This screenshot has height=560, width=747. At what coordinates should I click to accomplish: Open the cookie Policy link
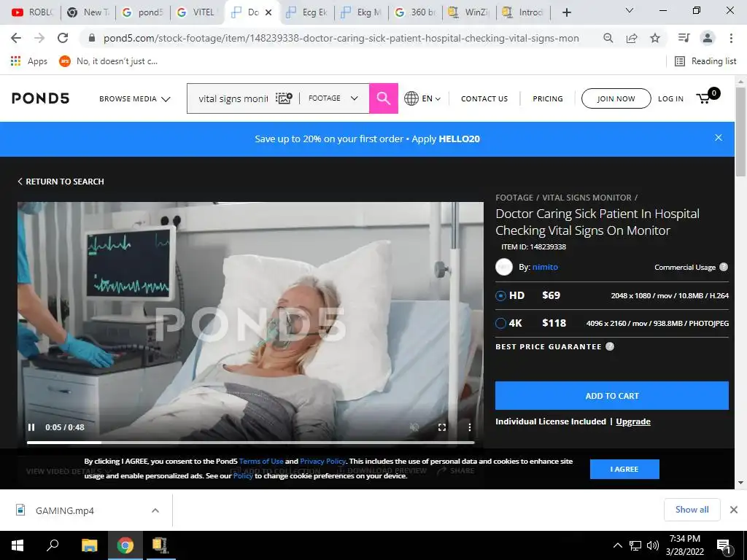pyautogui.click(x=243, y=475)
